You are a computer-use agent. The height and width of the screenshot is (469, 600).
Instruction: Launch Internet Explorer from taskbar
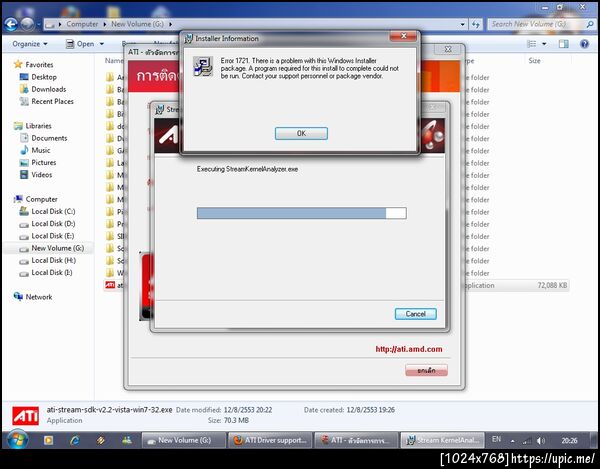tap(75, 440)
